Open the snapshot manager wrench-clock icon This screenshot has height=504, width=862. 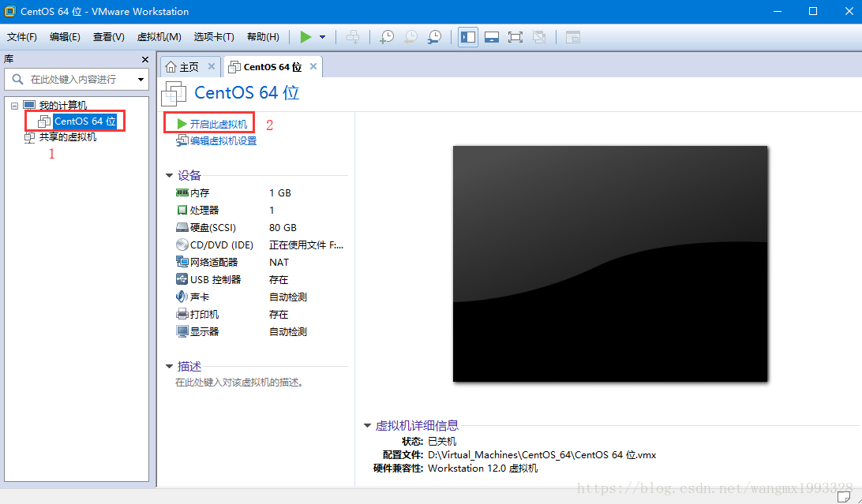(434, 37)
